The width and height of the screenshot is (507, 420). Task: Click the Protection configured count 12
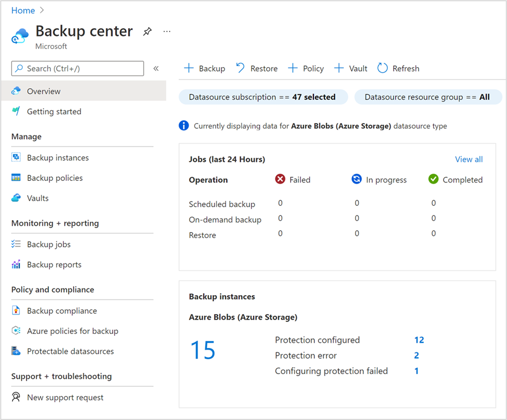pyautogui.click(x=419, y=340)
